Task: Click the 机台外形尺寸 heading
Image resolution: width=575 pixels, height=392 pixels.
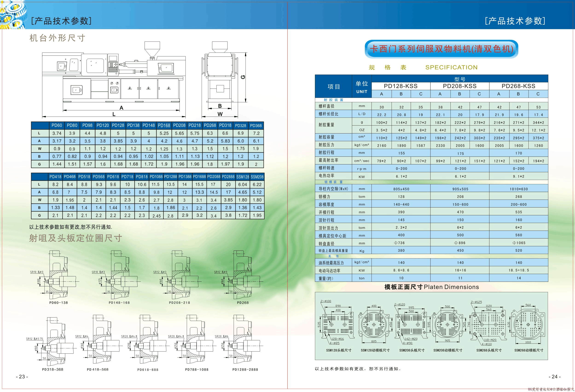Action: pos(57,38)
